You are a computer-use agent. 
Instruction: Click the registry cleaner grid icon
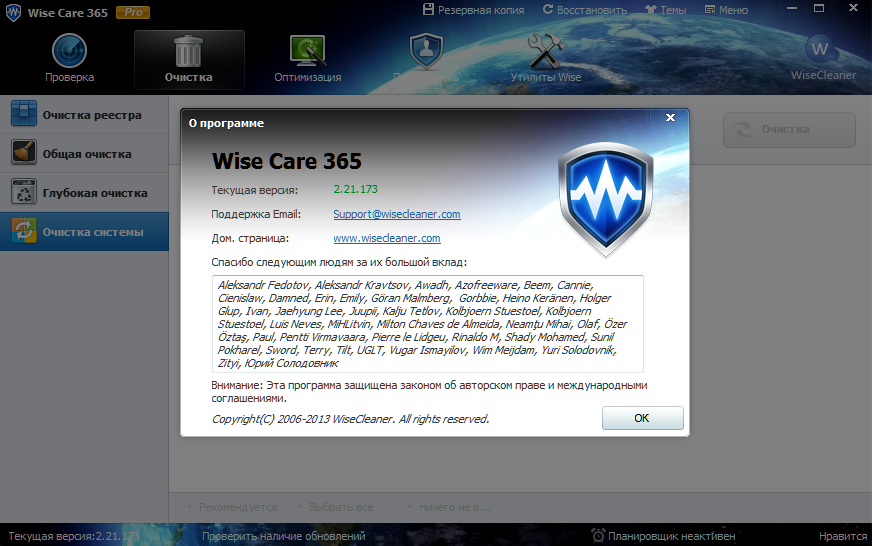coord(23,113)
